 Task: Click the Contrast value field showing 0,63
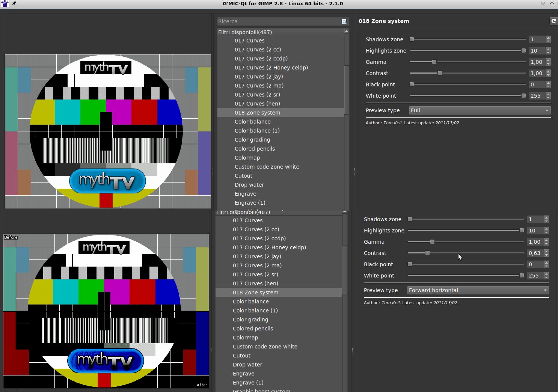[535, 253]
